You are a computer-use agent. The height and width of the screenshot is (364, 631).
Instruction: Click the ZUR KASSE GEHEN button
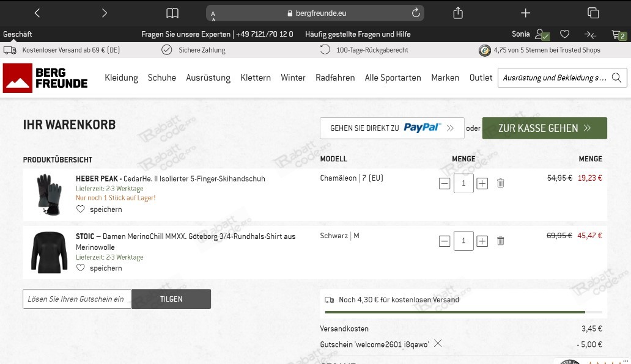point(544,128)
